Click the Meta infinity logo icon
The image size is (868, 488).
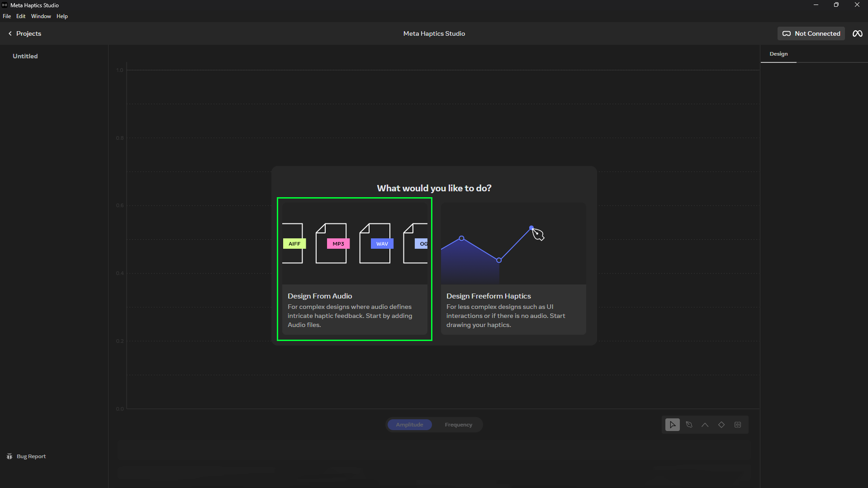857,33
